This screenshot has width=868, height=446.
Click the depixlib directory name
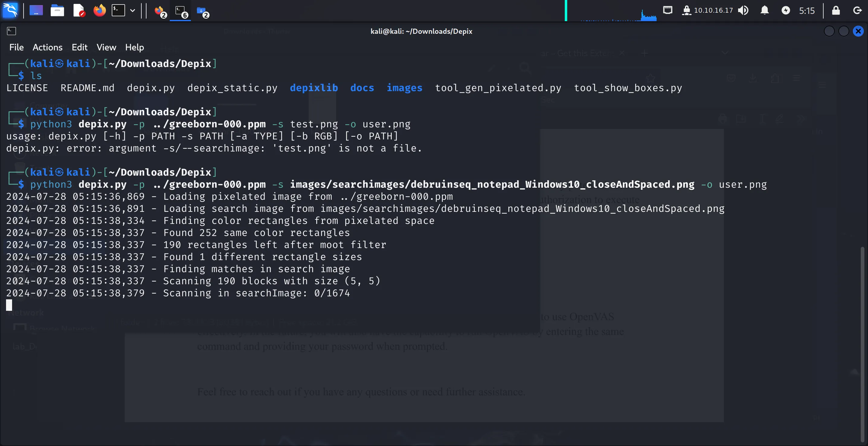(314, 88)
